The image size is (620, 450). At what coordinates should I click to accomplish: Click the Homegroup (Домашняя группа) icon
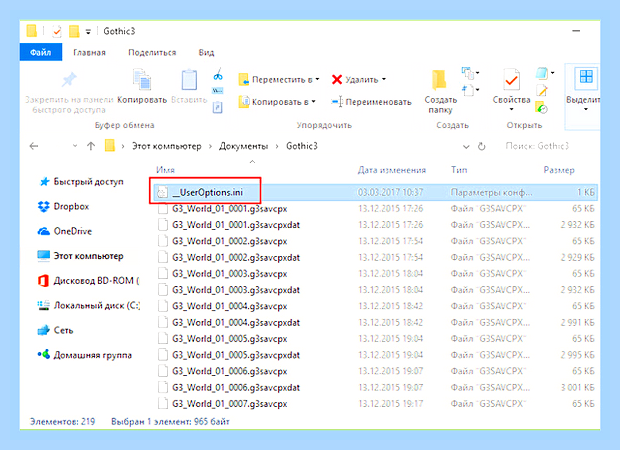point(43,355)
